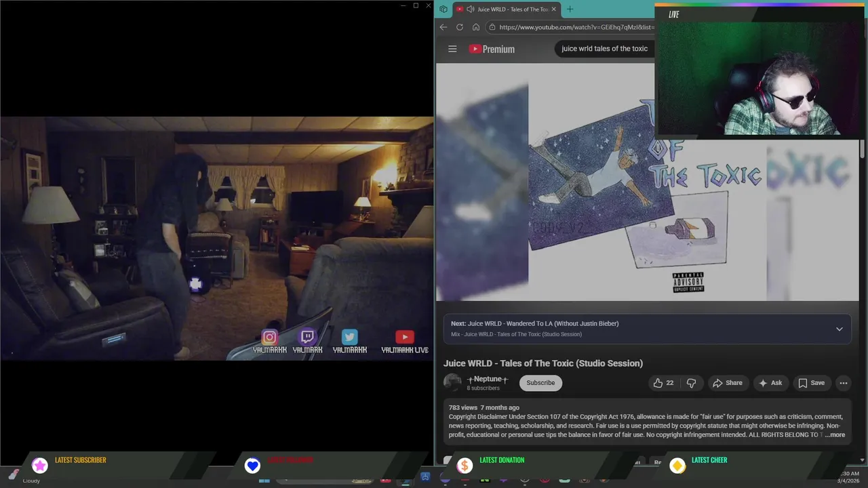Click the YouTube search box

tap(604, 49)
